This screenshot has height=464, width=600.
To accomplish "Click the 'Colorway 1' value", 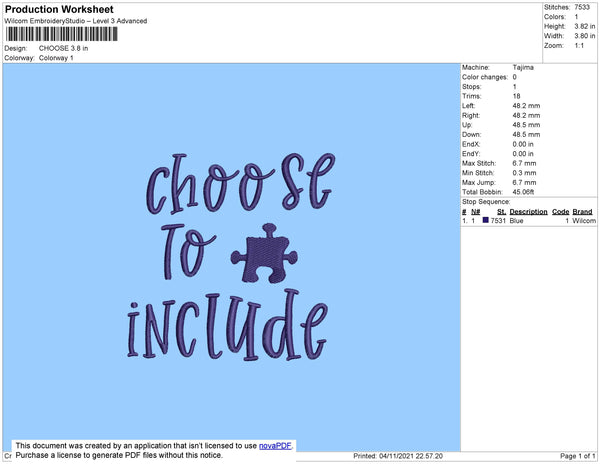I will [56, 58].
